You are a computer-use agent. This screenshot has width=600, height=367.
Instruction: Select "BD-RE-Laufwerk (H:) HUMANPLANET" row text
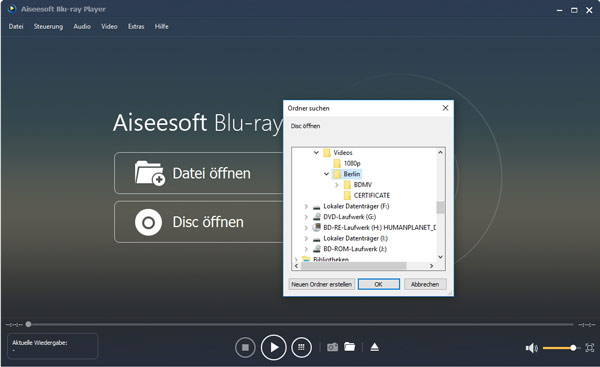tap(380, 228)
